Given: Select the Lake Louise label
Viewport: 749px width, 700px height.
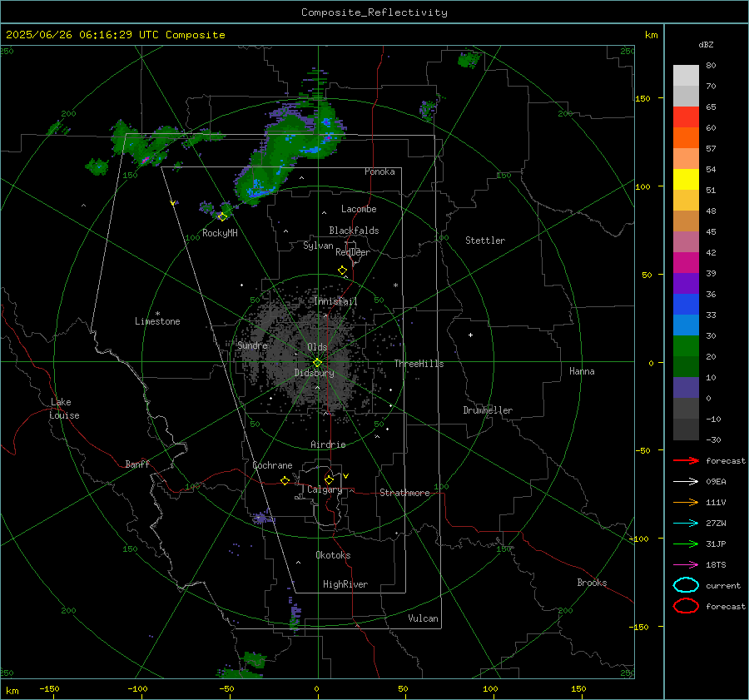Looking at the screenshot, I should click(x=64, y=409).
